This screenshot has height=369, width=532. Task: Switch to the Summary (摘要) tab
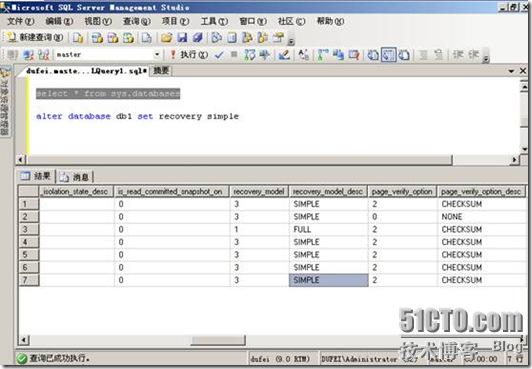pyautogui.click(x=161, y=71)
